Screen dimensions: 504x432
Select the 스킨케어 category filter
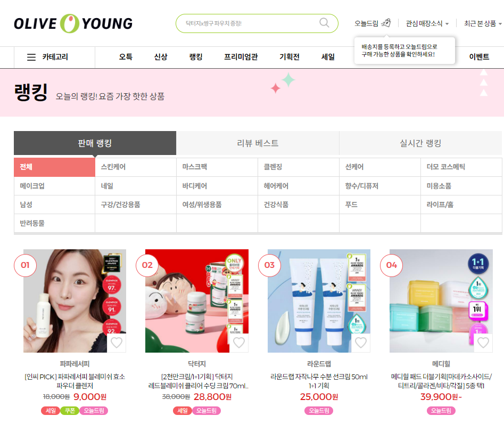(x=136, y=167)
